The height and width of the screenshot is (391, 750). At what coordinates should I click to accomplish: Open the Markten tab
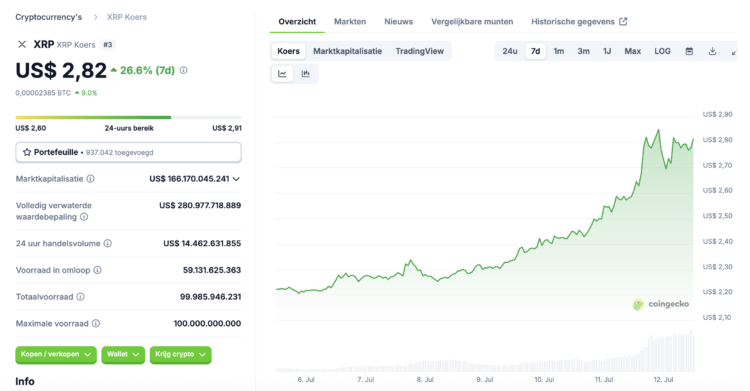point(350,22)
